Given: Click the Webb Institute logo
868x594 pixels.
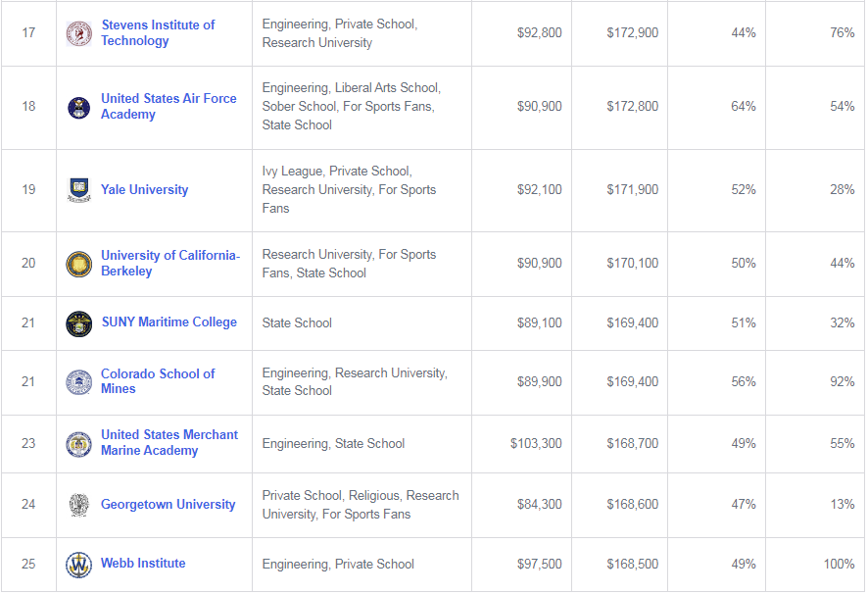Looking at the screenshot, I should click(x=78, y=565).
